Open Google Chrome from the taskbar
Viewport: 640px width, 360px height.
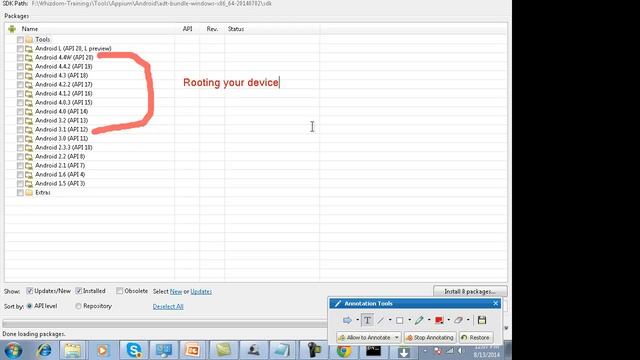point(344,351)
